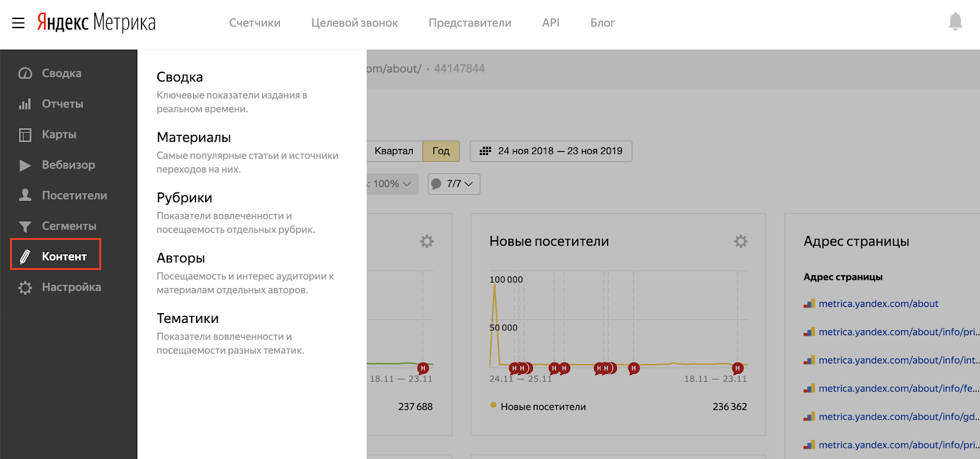Image resolution: width=980 pixels, height=459 pixels.
Task: Open Авторы in the Контент flyout
Action: coord(181,258)
